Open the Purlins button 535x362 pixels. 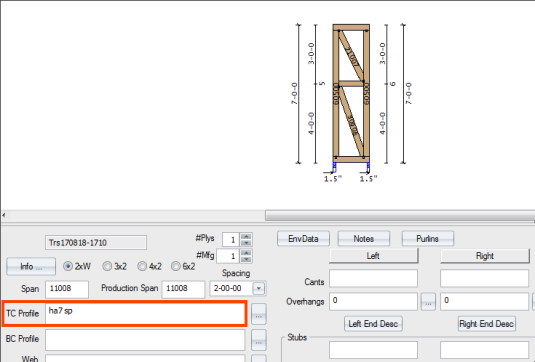(x=428, y=238)
